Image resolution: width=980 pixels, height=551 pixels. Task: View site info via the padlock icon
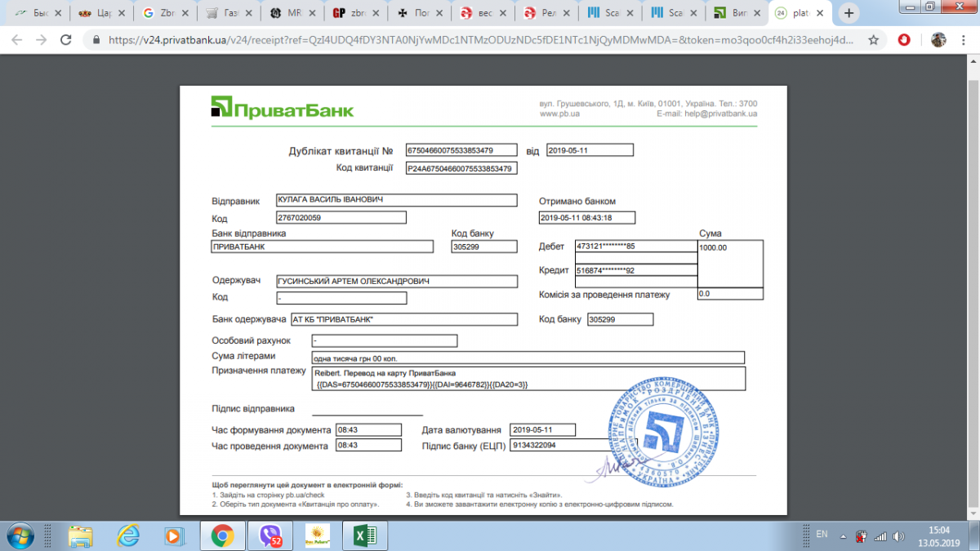[96, 39]
